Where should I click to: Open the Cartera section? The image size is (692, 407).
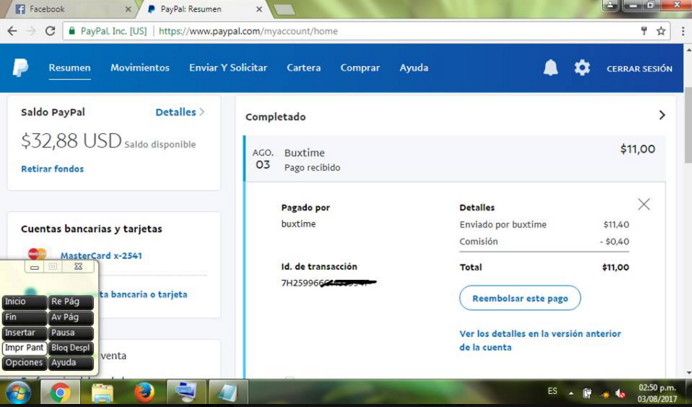point(304,68)
